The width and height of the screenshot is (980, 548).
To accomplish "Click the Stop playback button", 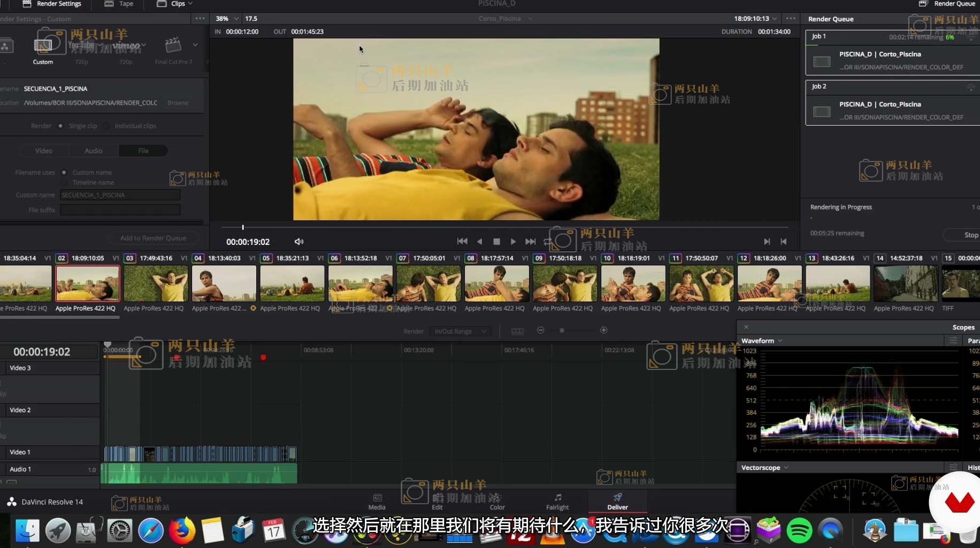I will pos(496,242).
